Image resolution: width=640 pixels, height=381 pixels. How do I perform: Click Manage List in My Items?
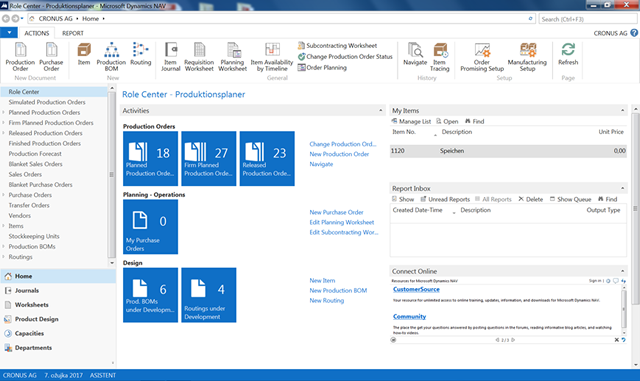coord(411,121)
